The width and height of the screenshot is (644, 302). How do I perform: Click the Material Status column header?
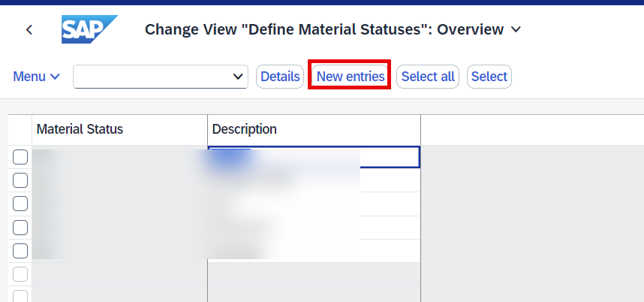pyautogui.click(x=120, y=129)
